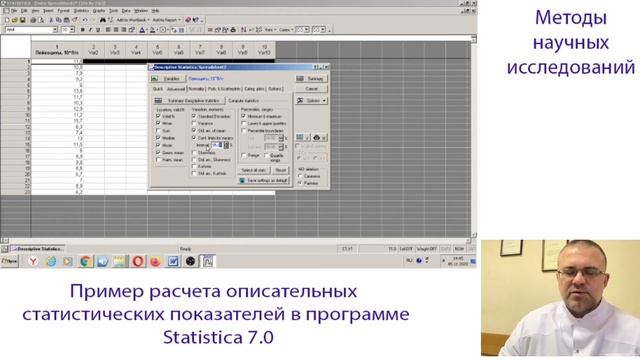Select Pairwise MD deletion radio
The image size is (640, 360).
[x=300, y=183]
